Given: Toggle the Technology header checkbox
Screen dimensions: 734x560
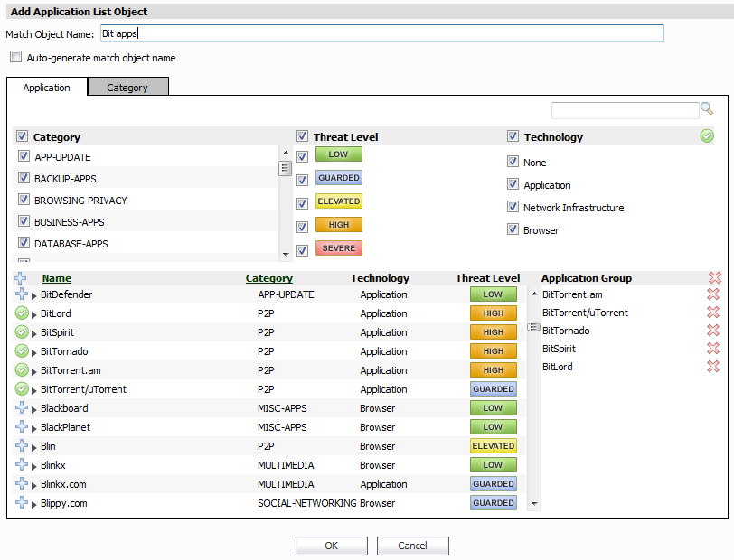Looking at the screenshot, I should click(513, 136).
